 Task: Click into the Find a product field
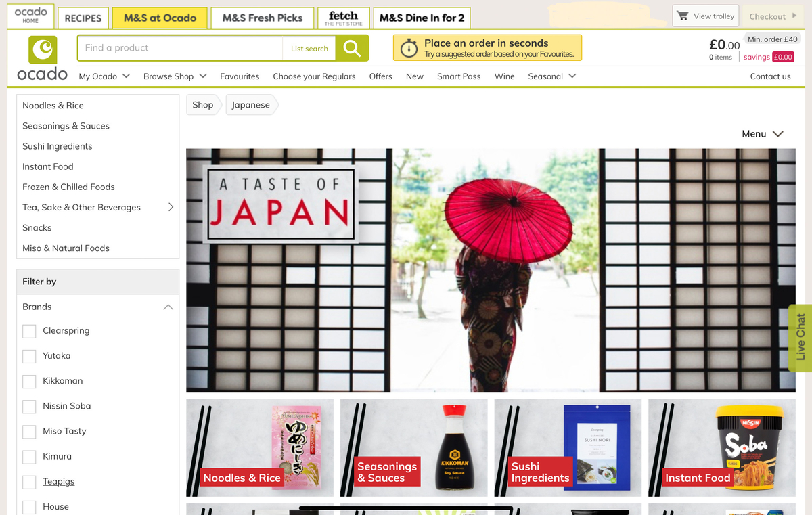click(181, 48)
